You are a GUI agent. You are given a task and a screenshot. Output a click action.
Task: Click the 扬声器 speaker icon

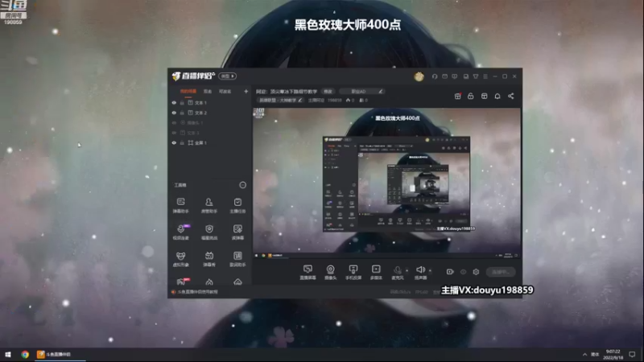click(x=420, y=269)
